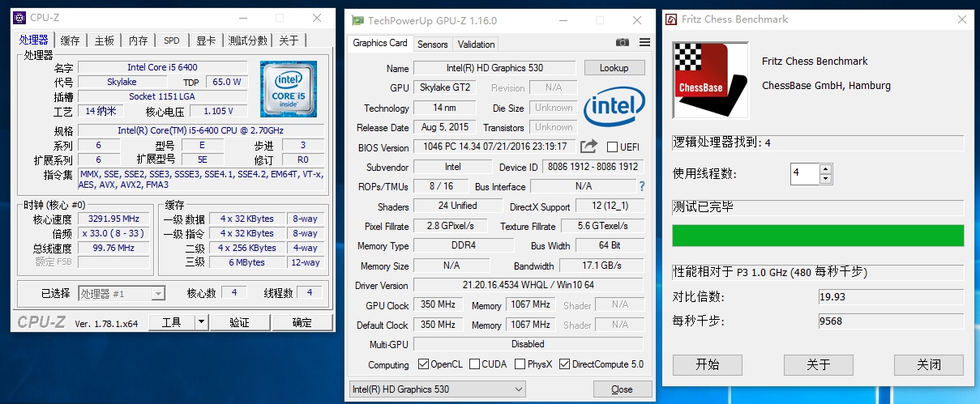Click the 验证 button in CPU-Z
The image size is (980, 404).
pos(239,322)
